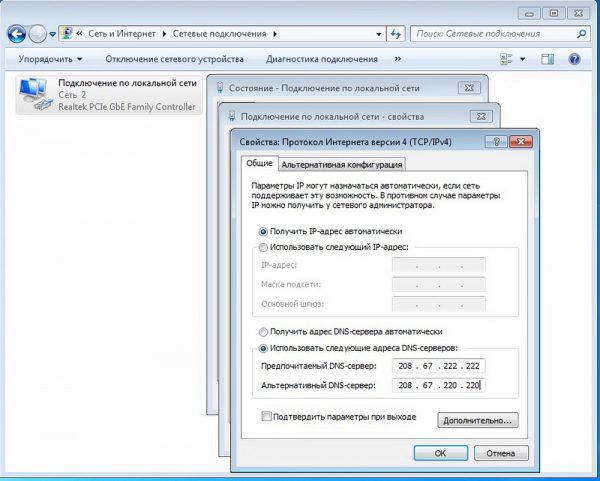600x481 pixels.
Task: Open recent pages dropdown beside Forward button
Action: [53, 34]
